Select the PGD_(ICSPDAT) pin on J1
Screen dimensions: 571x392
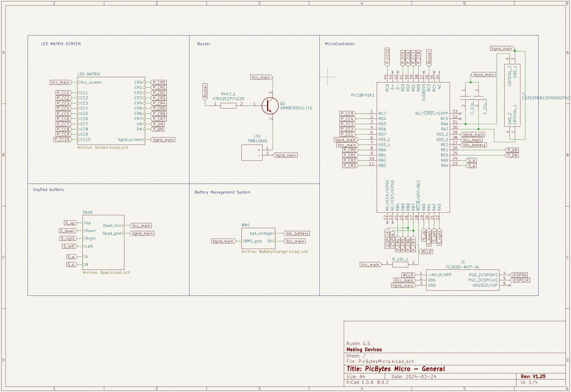pos(483,275)
